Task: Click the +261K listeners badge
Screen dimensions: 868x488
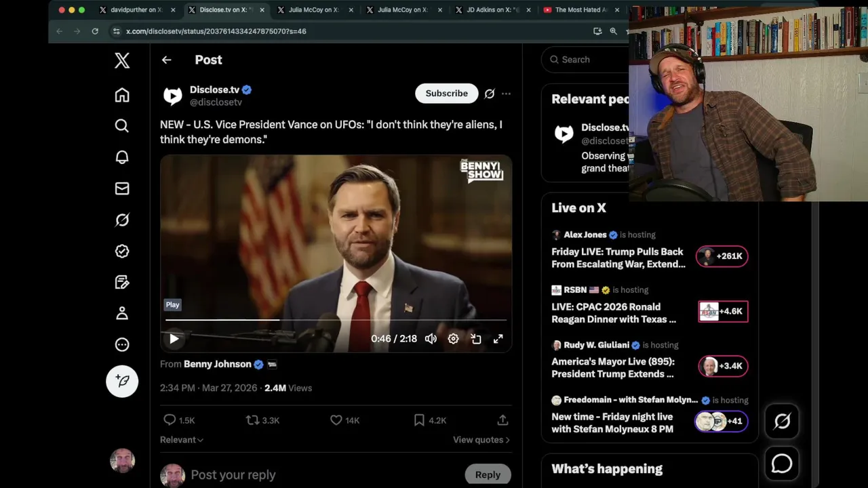Action: pyautogui.click(x=722, y=256)
